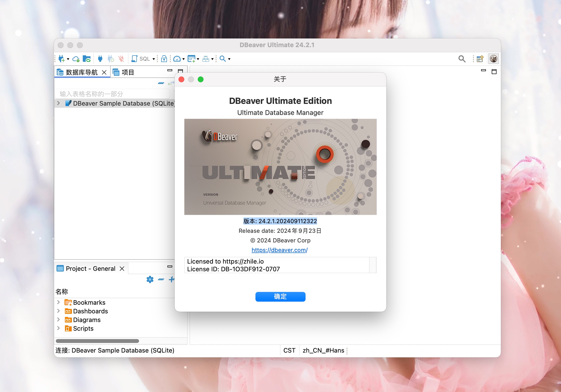Click the green zoom button on 关于 dialog
The image size is (561, 392).
pyautogui.click(x=201, y=79)
